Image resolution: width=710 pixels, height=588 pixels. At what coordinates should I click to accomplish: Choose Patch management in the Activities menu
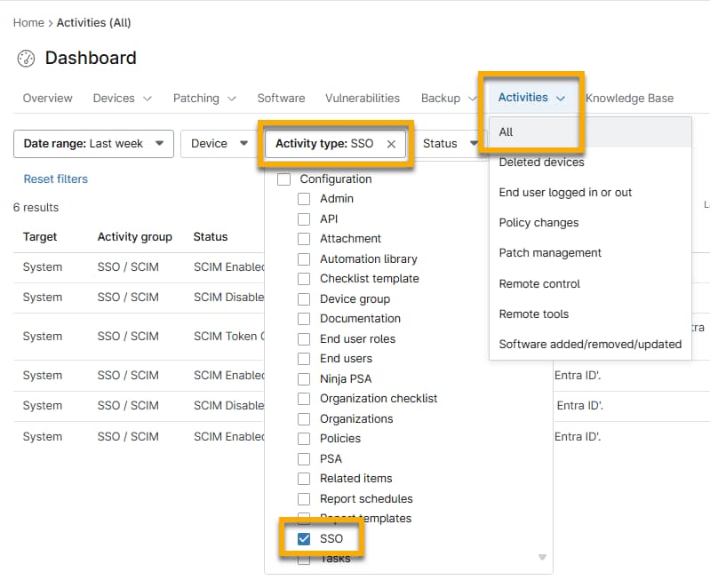pyautogui.click(x=550, y=253)
